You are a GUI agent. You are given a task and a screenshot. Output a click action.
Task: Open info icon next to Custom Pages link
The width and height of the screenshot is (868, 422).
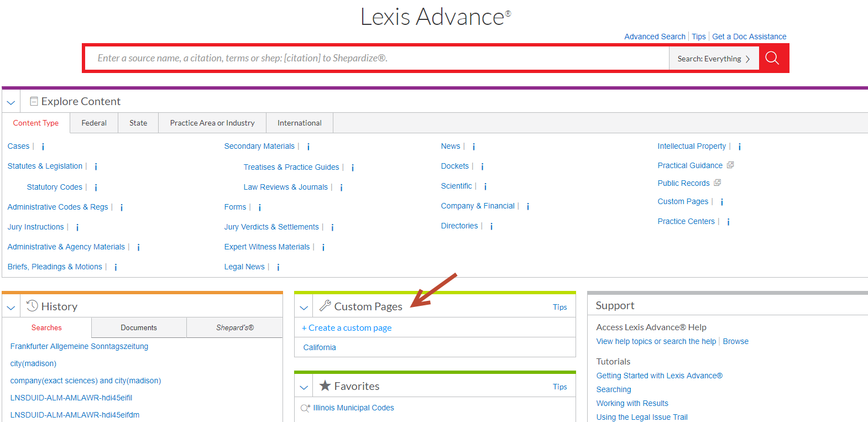[722, 202]
